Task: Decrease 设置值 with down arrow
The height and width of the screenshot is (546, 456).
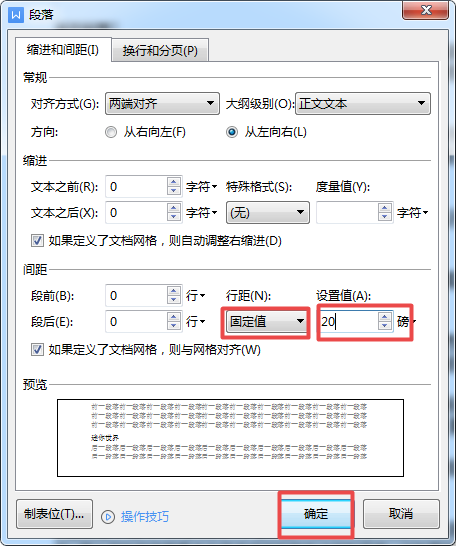Action: [x=385, y=326]
